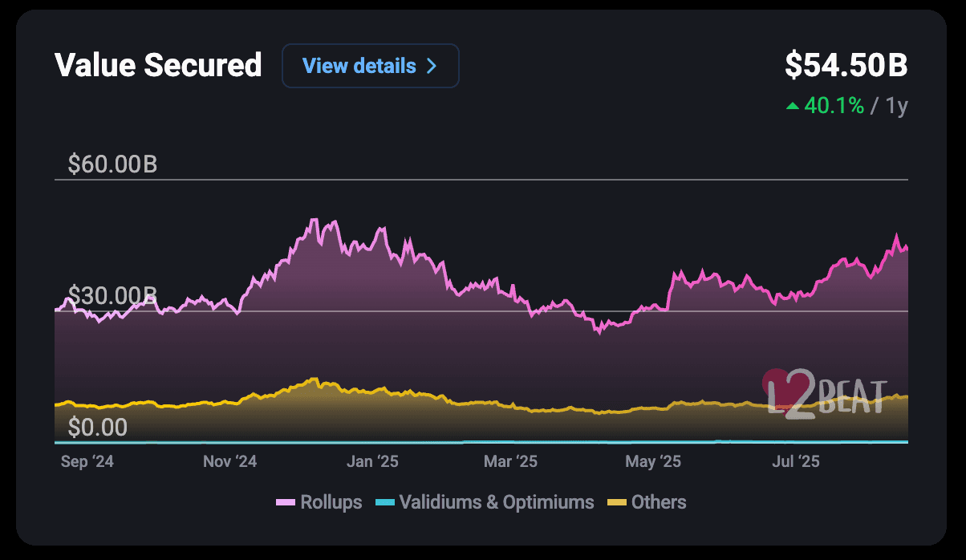
Task: Select the yellow swatch beside Others
Action: tap(616, 503)
